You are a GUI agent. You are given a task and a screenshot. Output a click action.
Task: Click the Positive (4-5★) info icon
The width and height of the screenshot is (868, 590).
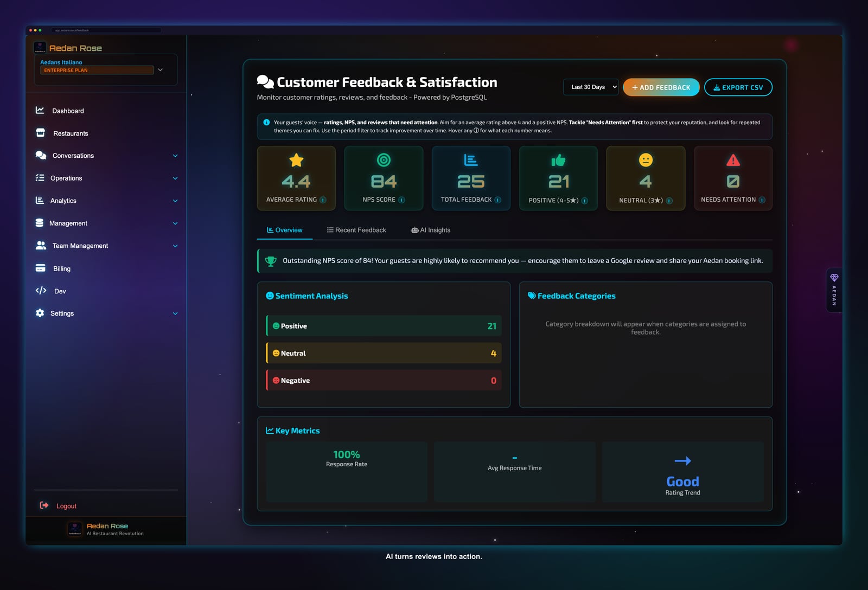point(584,201)
